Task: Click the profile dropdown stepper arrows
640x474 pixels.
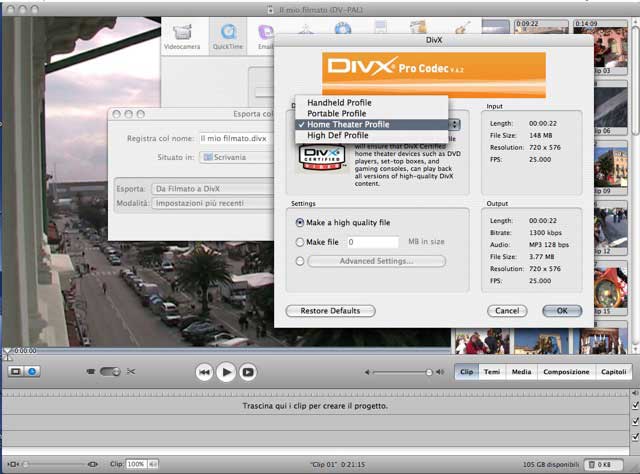Action: point(454,125)
